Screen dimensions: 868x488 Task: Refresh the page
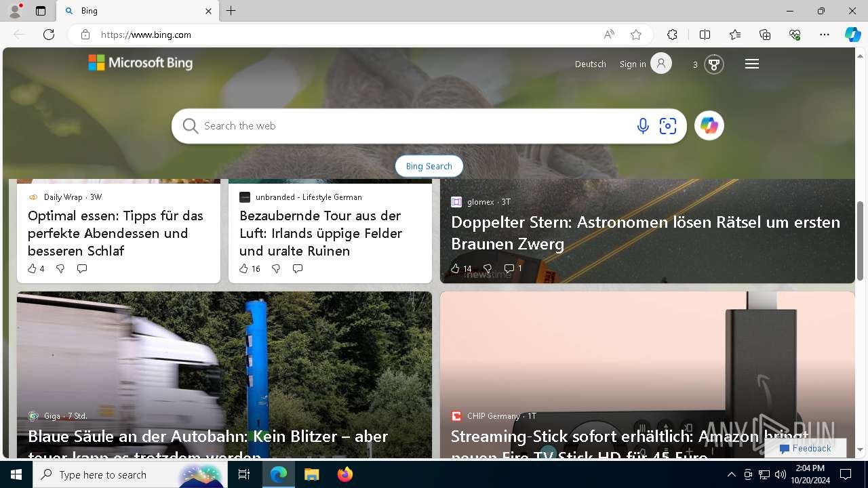(49, 35)
